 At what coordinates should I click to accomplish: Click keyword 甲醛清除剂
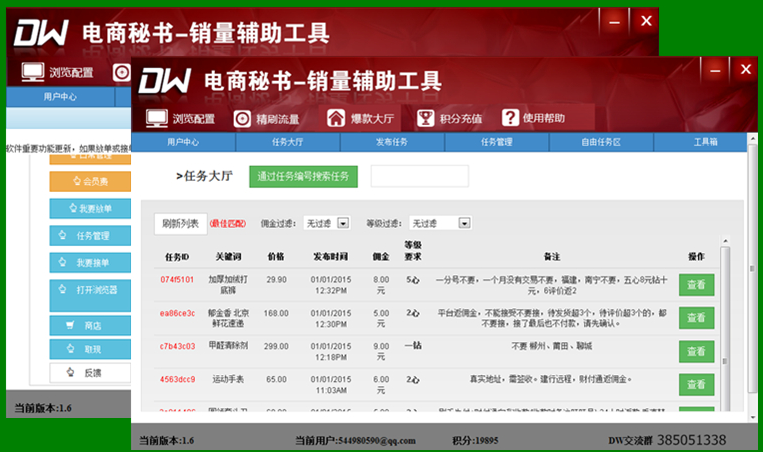click(x=228, y=345)
